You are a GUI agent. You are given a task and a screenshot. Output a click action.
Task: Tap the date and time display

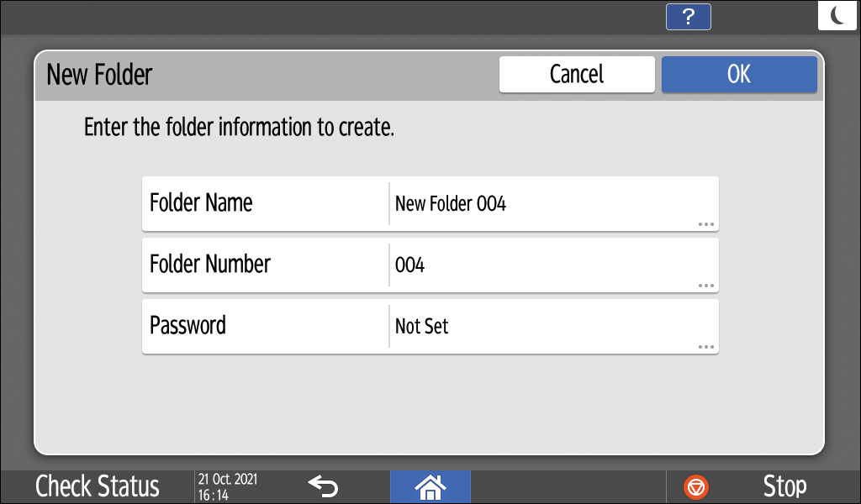point(228,486)
